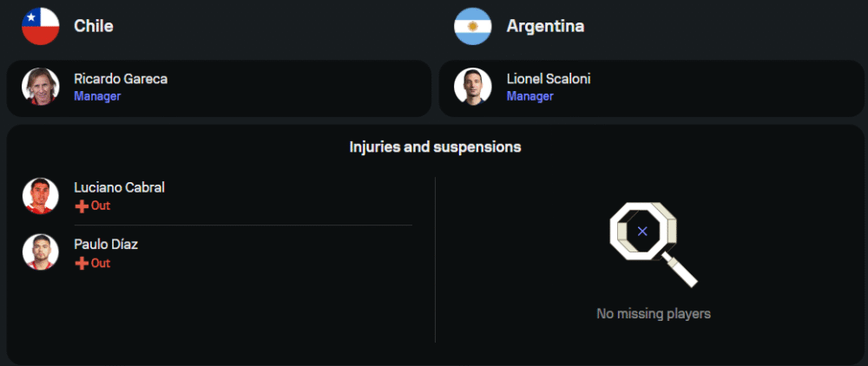868x366 pixels.
Task: Select Luciano Cabral's player avatar
Action: pyautogui.click(x=40, y=196)
